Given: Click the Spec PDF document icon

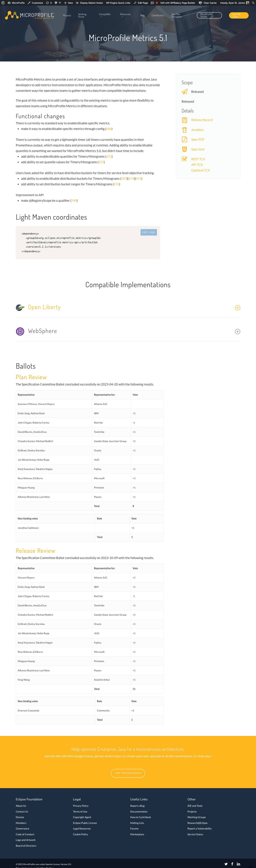Looking at the screenshot, I should click(x=185, y=139).
